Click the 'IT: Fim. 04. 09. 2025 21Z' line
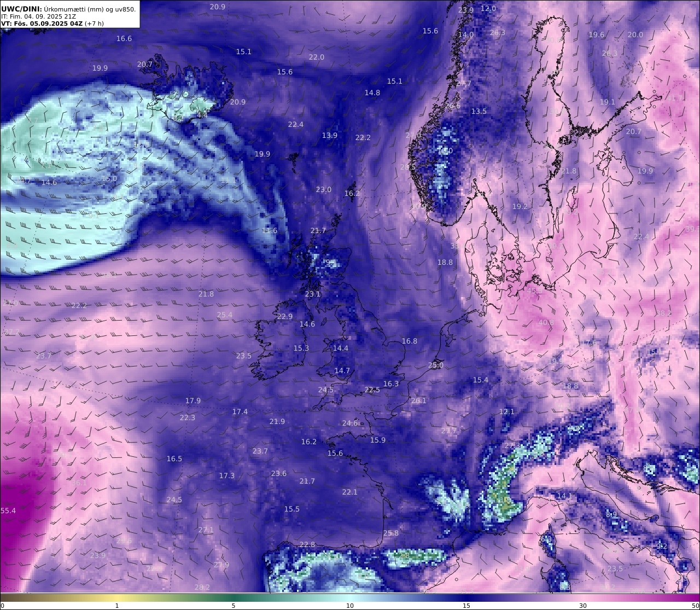The height and width of the screenshot is (610, 700). coord(39,16)
